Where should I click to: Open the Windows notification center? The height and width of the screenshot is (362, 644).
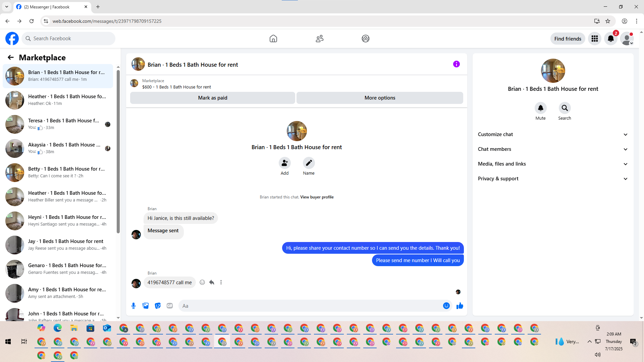[x=633, y=342]
